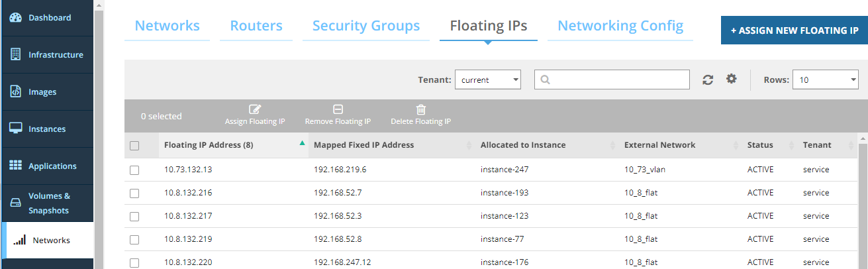Click the Assign Floating IP edit icon
Viewport: 868px width, 269px height.
coord(255,110)
